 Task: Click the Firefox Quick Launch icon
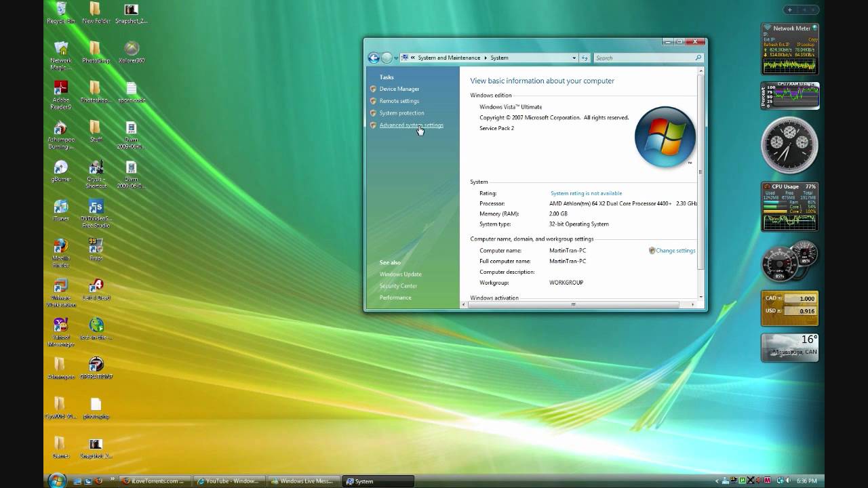(x=99, y=481)
